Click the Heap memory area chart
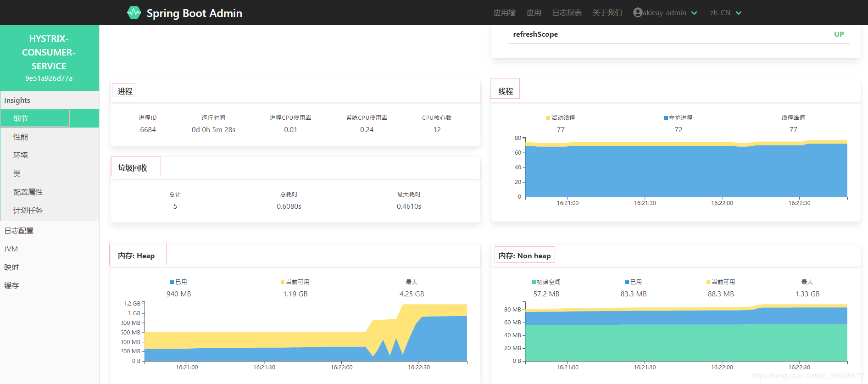Screen dimensions: 868x384 [306, 332]
